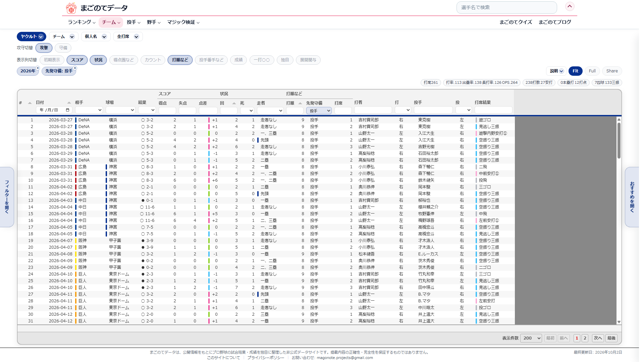This screenshot has width=644, height=362.
Task: Open the 相手 column filter dropdown
Action: point(89,110)
